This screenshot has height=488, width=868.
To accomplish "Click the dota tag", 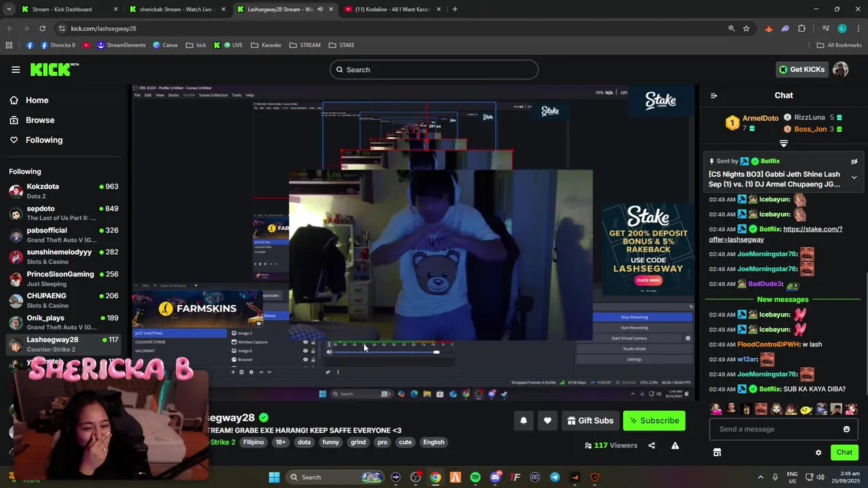I will tap(304, 443).
